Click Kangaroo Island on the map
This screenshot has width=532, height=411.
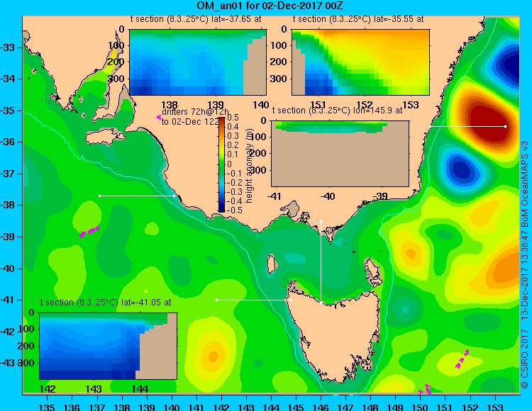point(104,137)
